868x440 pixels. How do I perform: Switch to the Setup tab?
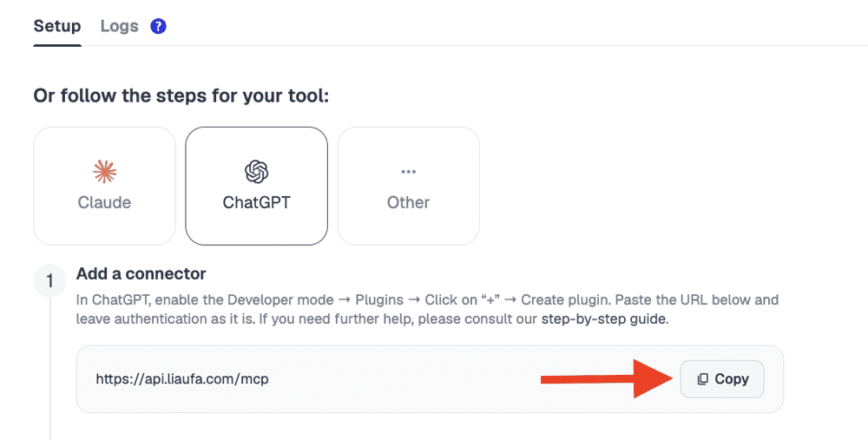pos(57,26)
